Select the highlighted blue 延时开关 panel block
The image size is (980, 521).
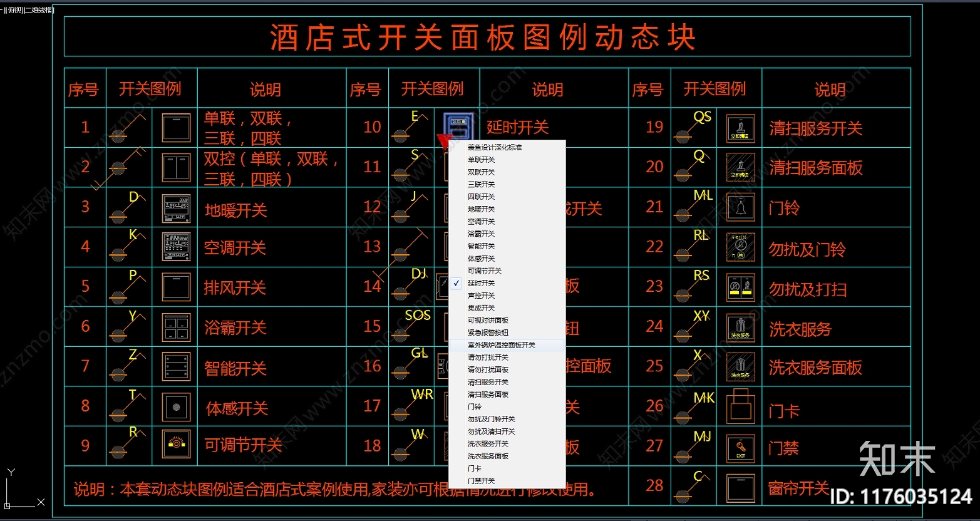point(457,126)
